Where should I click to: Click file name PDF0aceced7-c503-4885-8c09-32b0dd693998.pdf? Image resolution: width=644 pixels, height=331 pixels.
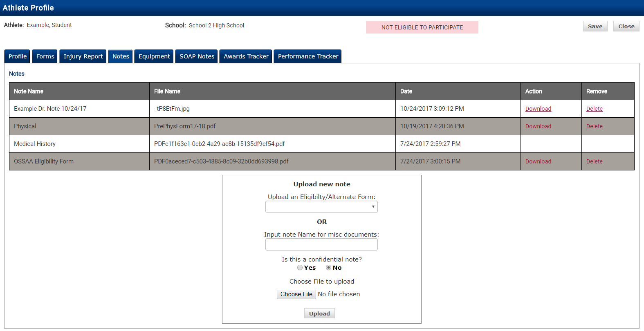tap(221, 161)
